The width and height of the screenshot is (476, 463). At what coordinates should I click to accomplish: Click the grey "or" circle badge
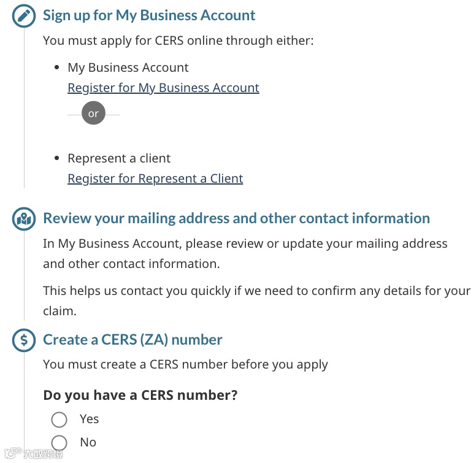(93, 113)
